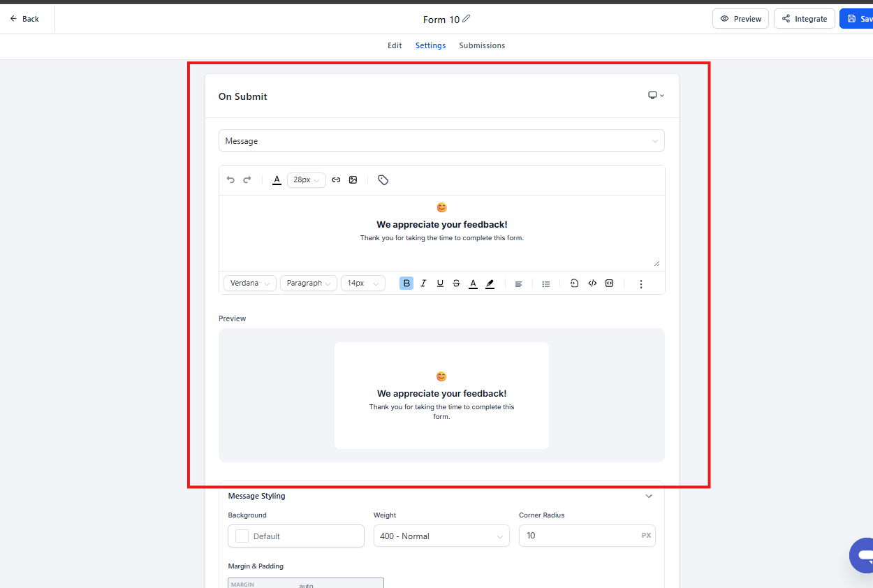Open the bullet list options

click(x=546, y=284)
